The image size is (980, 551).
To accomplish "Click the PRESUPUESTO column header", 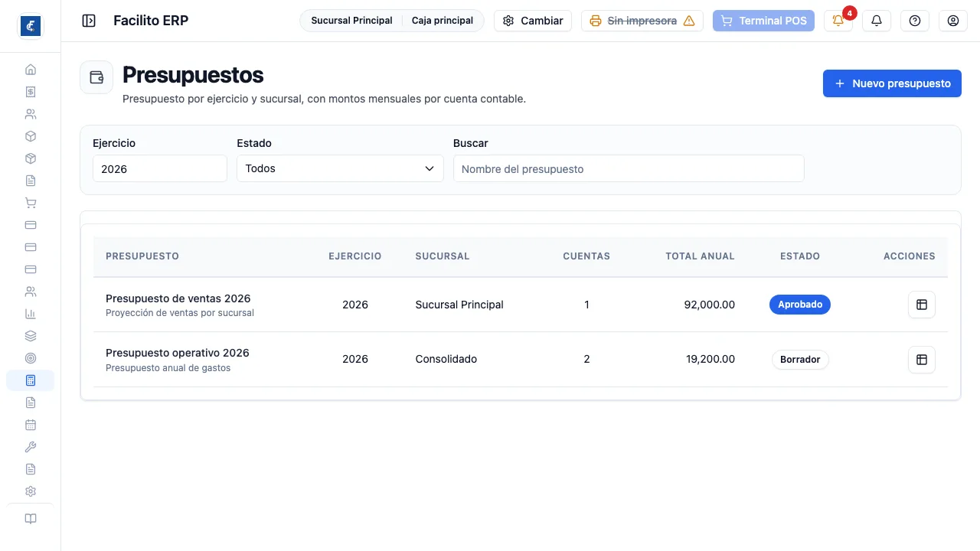I will pos(142,256).
